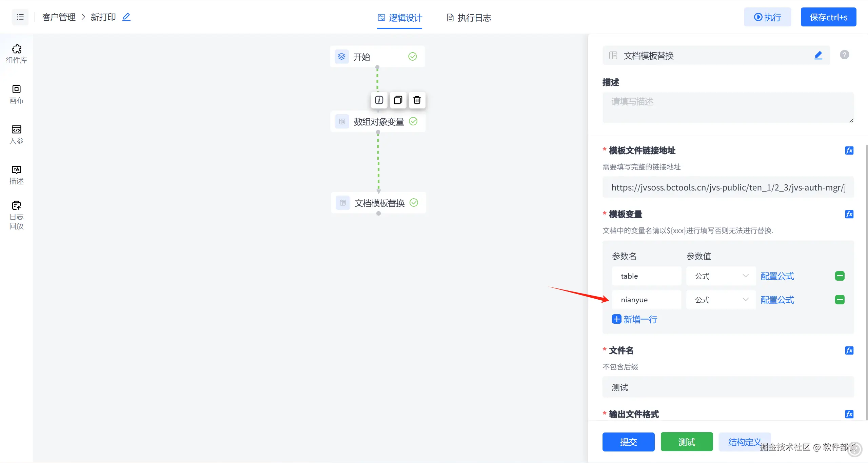
Task: Switch to the 执行日志 tab
Action: pos(469,18)
